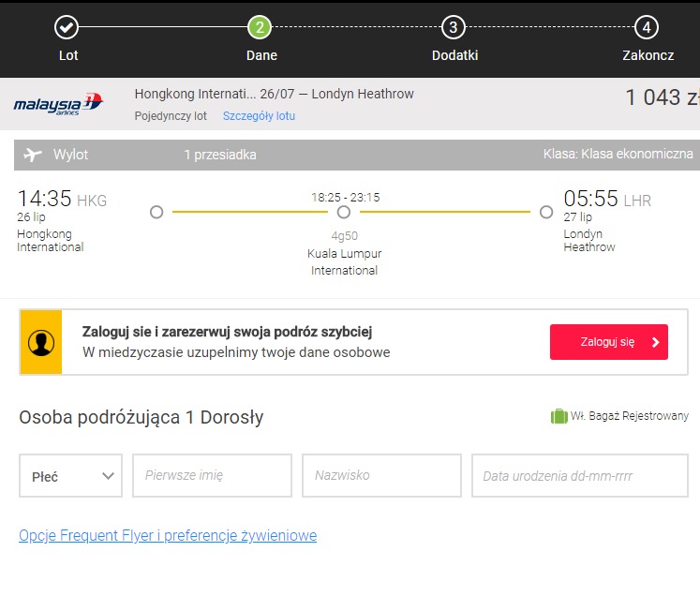Screen dimensions: 700x596
Task: Select step 2 green circle Dane
Action: click(260, 27)
